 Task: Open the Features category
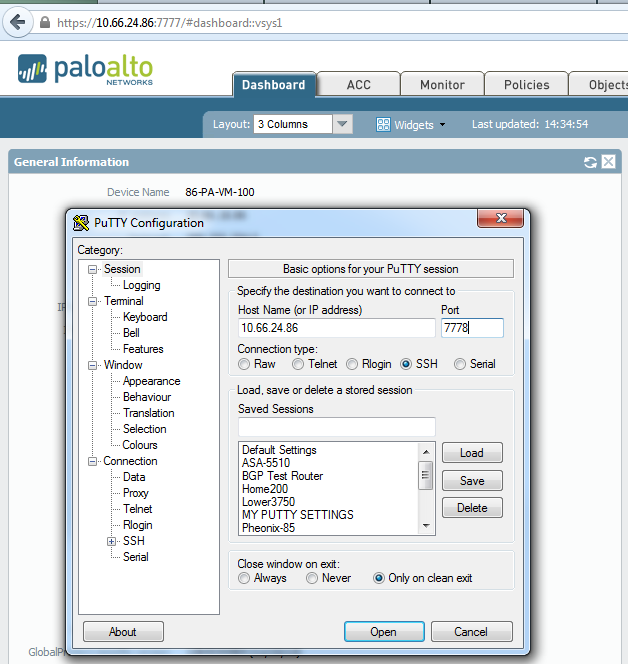(x=143, y=349)
